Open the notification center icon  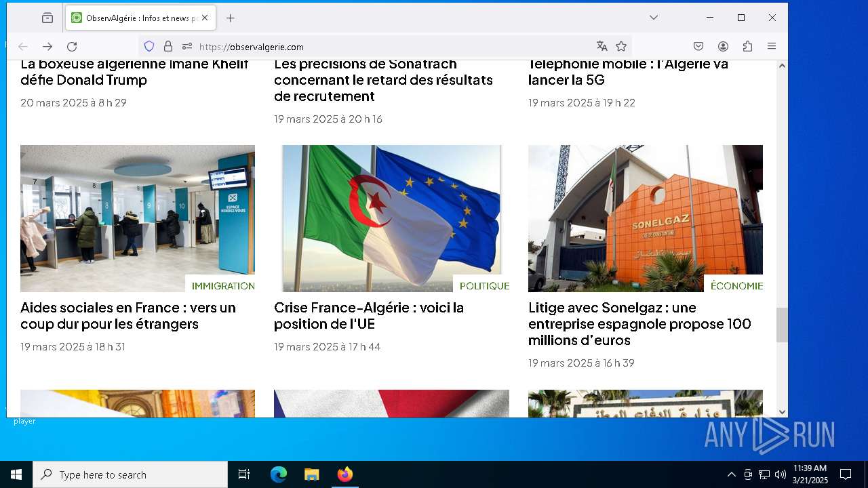point(846,474)
